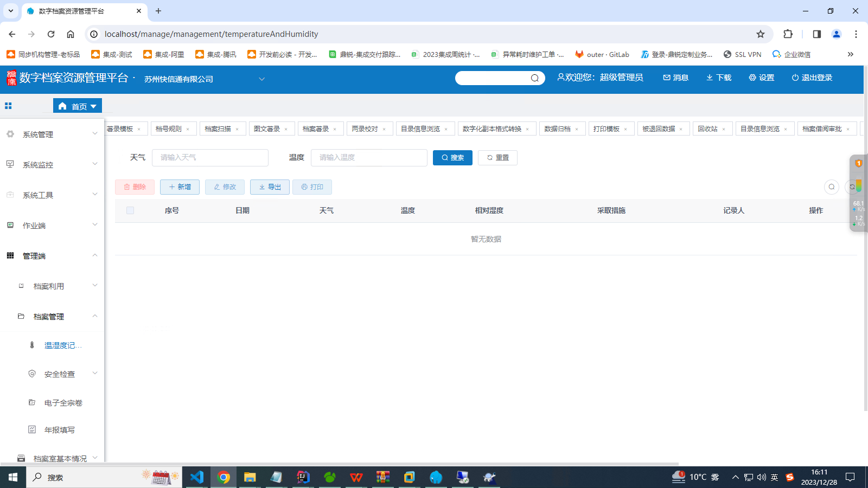The width and height of the screenshot is (868, 488).
Task: Open the 消息 messages icon
Action: coord(667,78)
